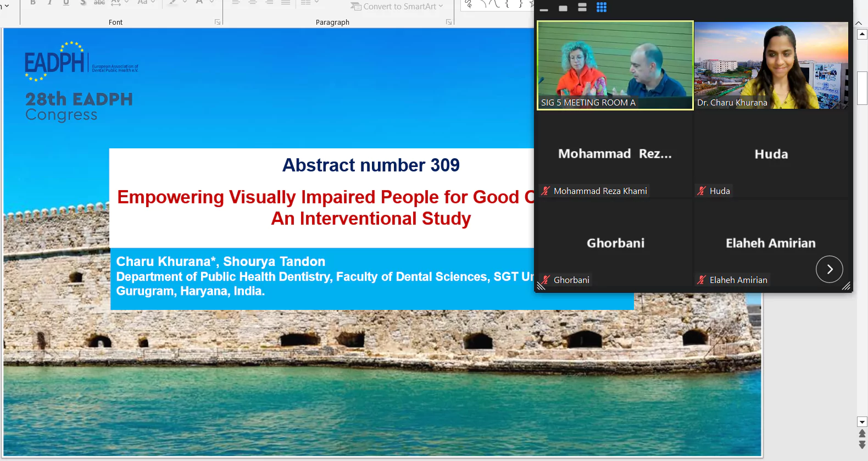Collapse the ribbon with the chevron
868x461 pixels.
tap(859, 23)
